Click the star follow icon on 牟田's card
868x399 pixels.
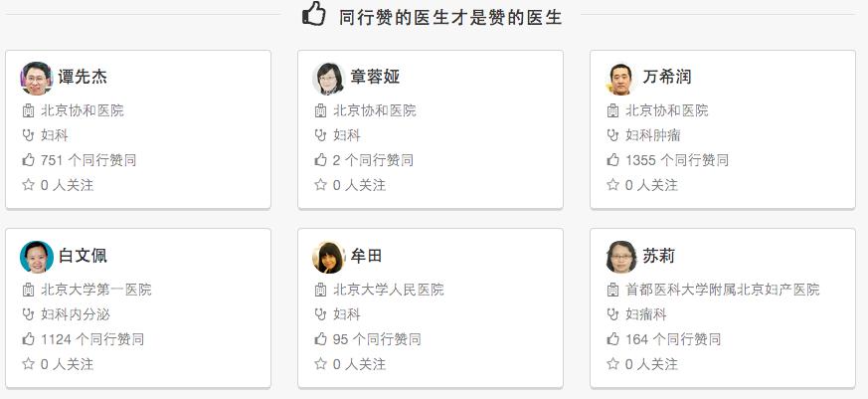pos(320,363)
